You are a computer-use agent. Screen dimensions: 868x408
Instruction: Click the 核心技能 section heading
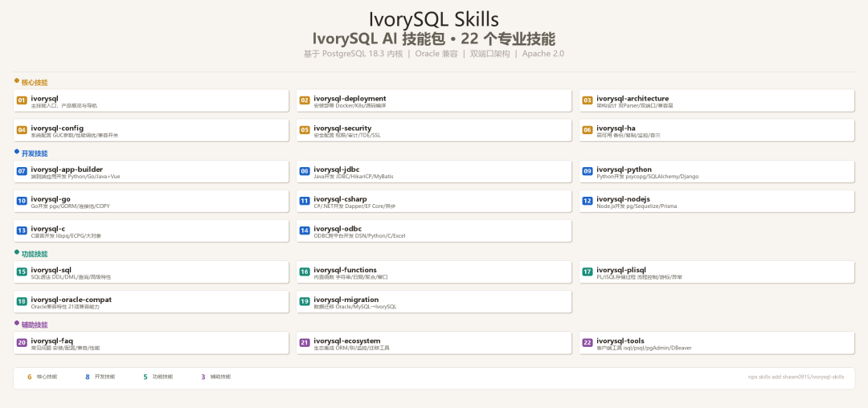tap(35, 83)
